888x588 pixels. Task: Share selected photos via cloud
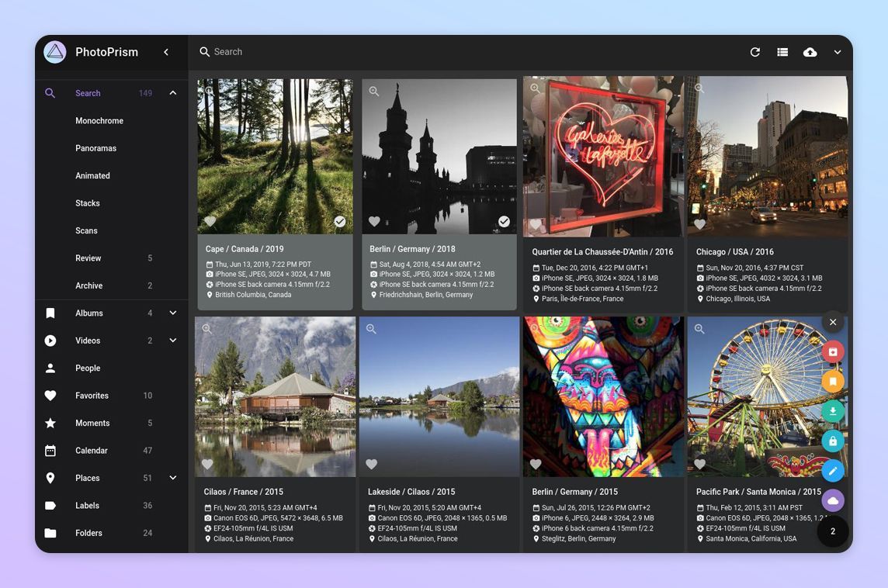click(833, 500)
